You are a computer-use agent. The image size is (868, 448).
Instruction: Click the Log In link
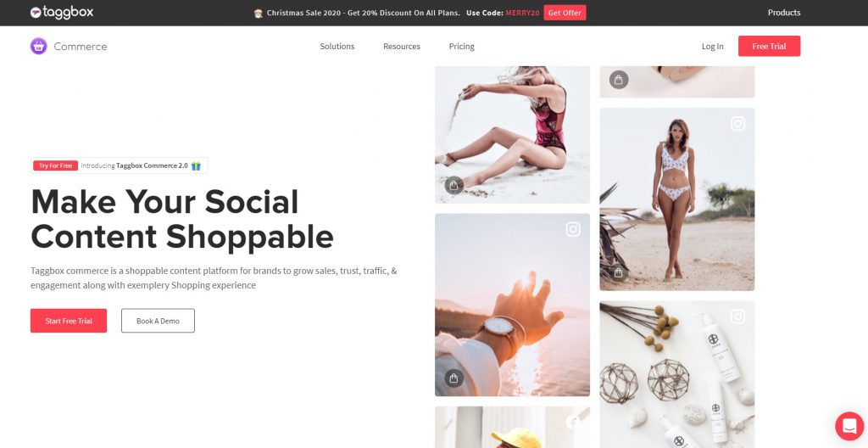(712, 47)
